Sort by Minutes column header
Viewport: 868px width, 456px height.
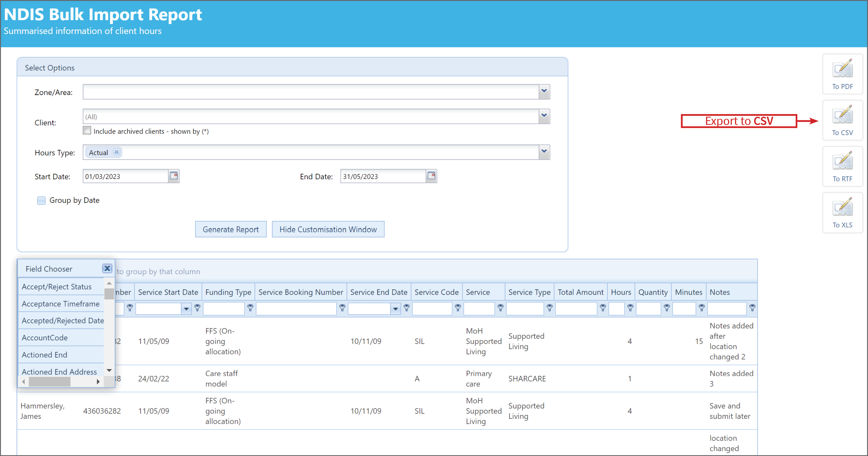(688, 292)
